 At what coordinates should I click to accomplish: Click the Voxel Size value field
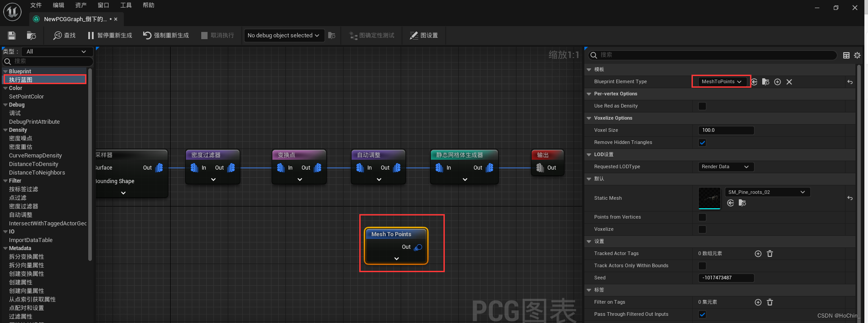click(726, 130)
